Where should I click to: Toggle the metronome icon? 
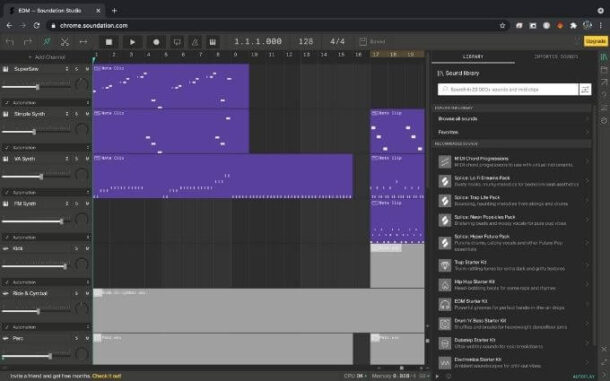pos(195,42)
